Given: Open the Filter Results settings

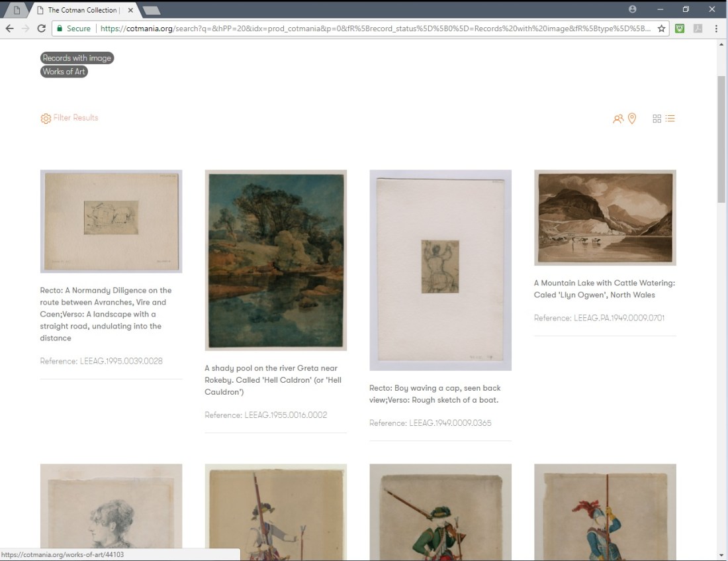Looking at the screenshot, I should (x=69, y=118).
